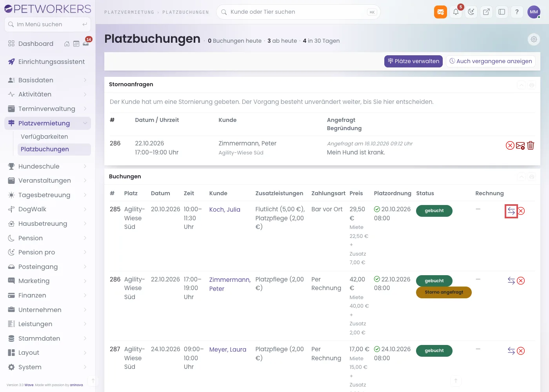Cancel booking 287 with the red X icon
The image size is (549, 392).
tap(521, 351)
